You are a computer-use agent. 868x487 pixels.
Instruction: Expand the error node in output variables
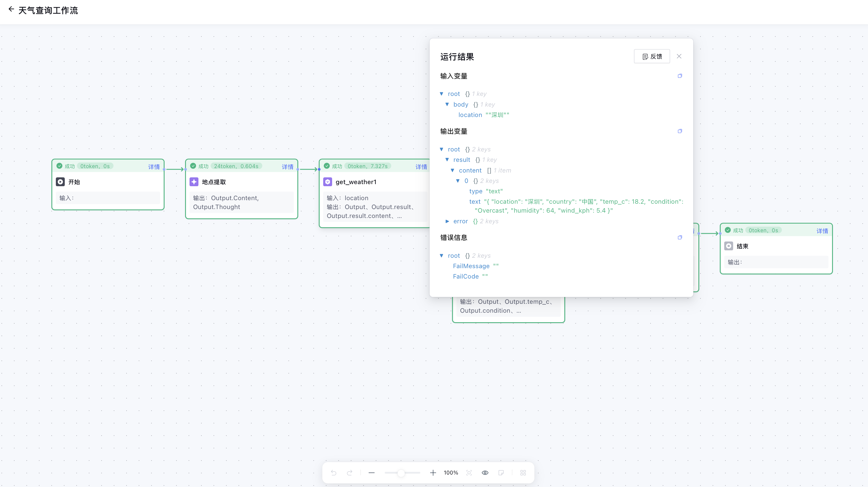[x=447, y=221]
